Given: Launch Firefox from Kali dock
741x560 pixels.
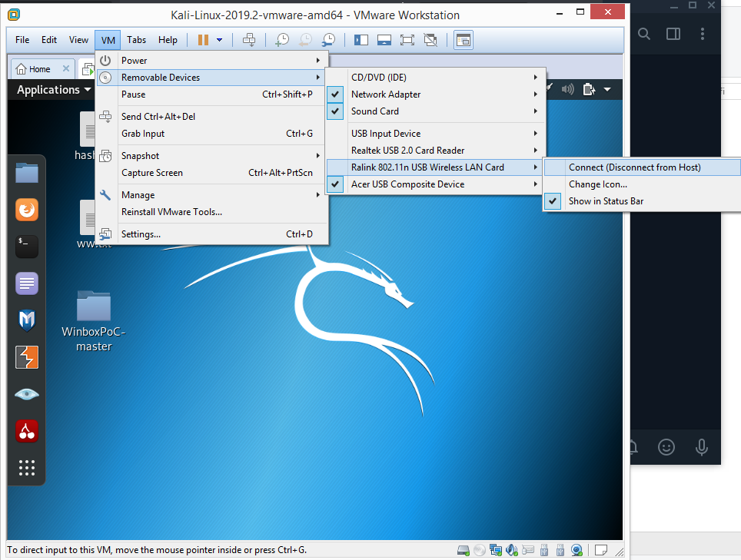Looking at the screenshot, I should point(26,210).
